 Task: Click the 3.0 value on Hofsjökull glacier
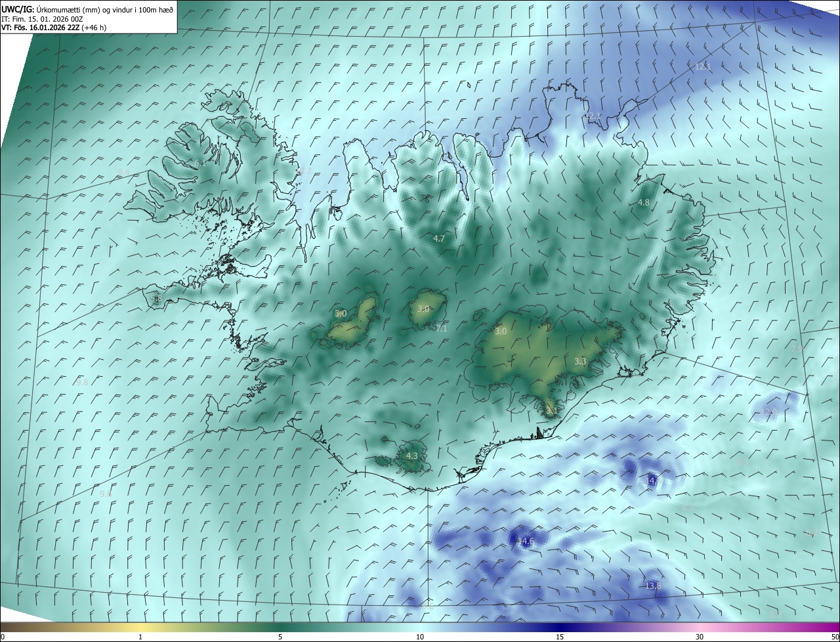[x=423, y=309]
